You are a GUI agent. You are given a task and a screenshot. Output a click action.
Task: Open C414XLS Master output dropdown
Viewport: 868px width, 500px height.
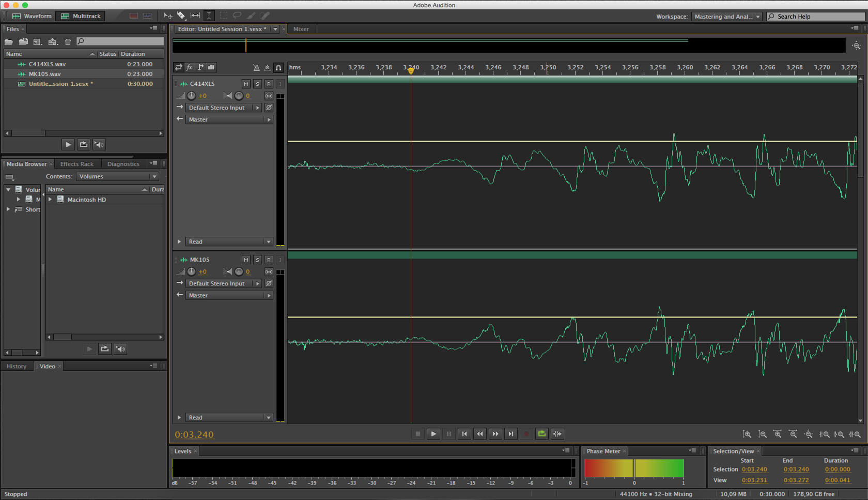coord(229,119)
